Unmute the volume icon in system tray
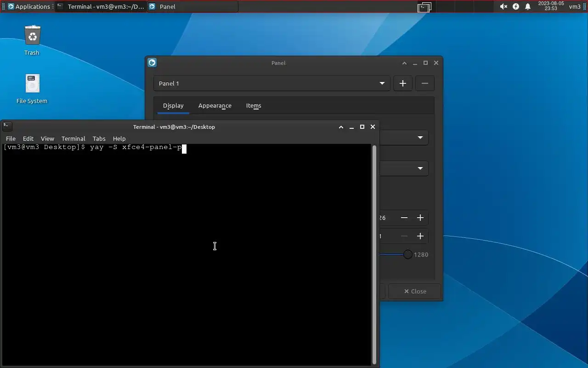This screenshot has width=588, height=368. (x=503, y=6)
